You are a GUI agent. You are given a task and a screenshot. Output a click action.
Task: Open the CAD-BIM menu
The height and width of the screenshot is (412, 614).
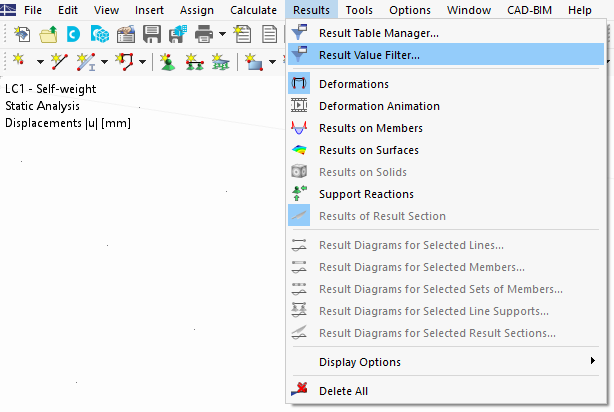(x=528, y=10)
